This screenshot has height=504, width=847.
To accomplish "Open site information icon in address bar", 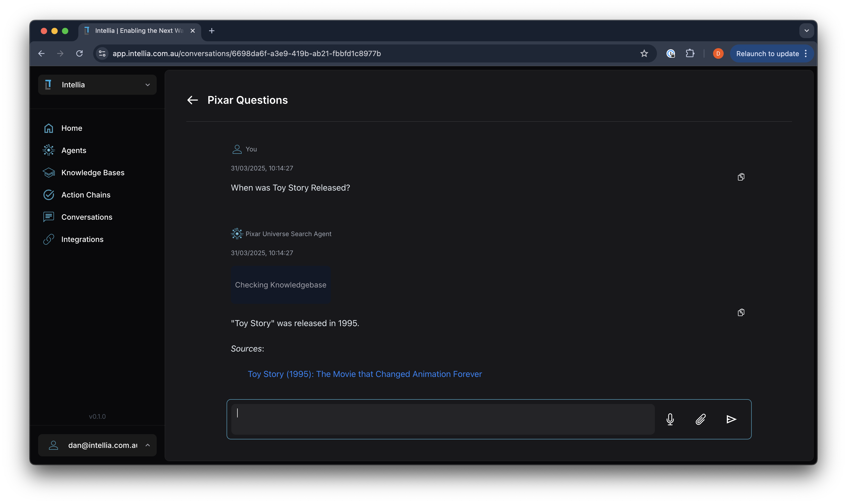I will (102, 53).
